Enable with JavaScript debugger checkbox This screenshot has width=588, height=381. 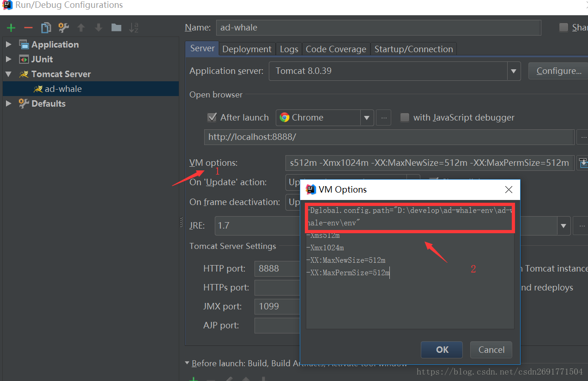click(x=405, y=117)
